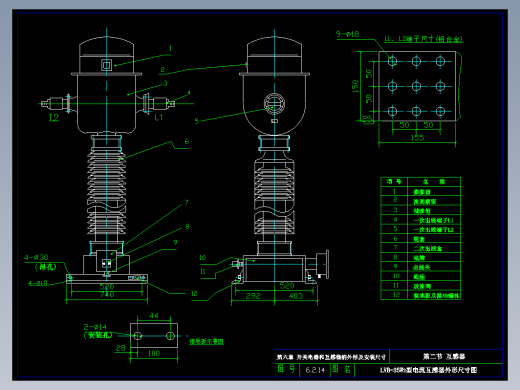The height and width of the screenshot is (390, 520).
Task: Select callout number 6 near the insulator
Action: pos(187,142)
